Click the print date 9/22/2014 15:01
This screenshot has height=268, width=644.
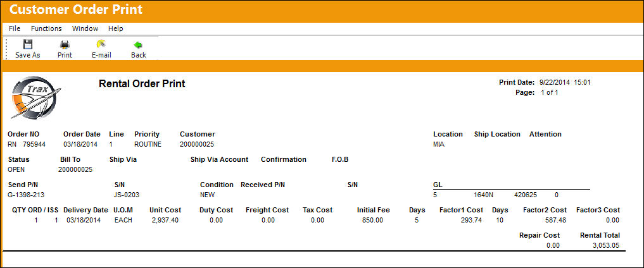(x=565, y=82)
